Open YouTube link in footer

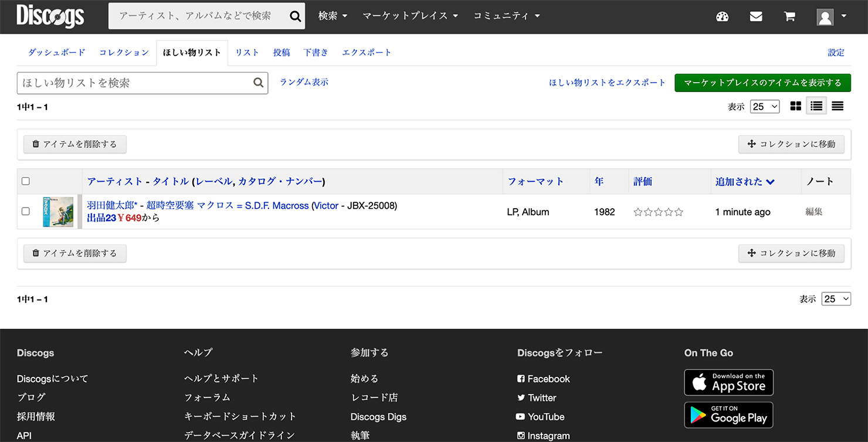pos(540,417)
